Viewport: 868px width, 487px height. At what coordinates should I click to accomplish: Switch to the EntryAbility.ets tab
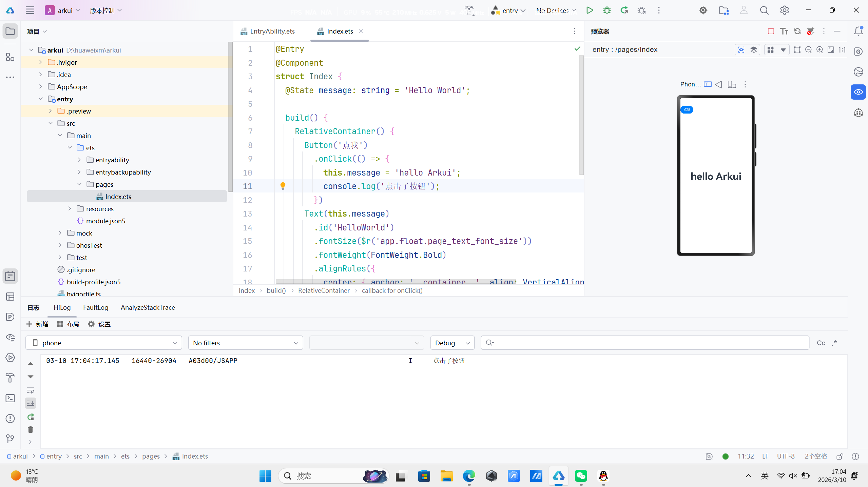click(272, 31)
